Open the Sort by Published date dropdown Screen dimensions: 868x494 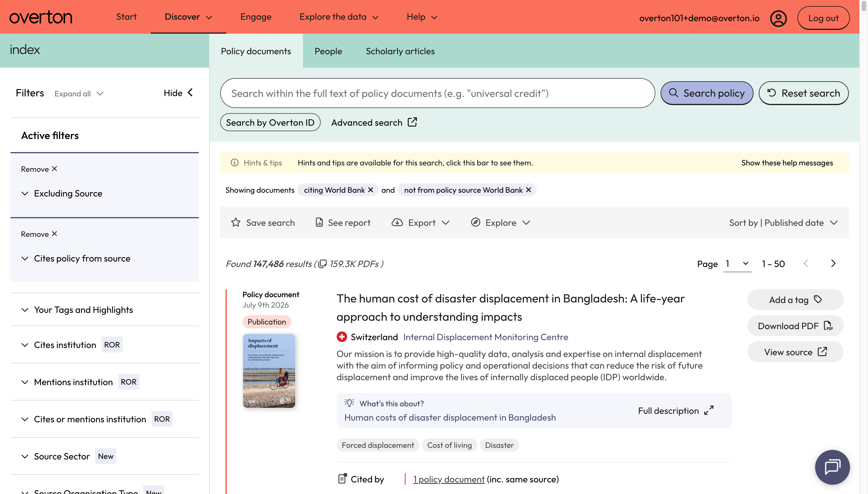pos(783,223)
